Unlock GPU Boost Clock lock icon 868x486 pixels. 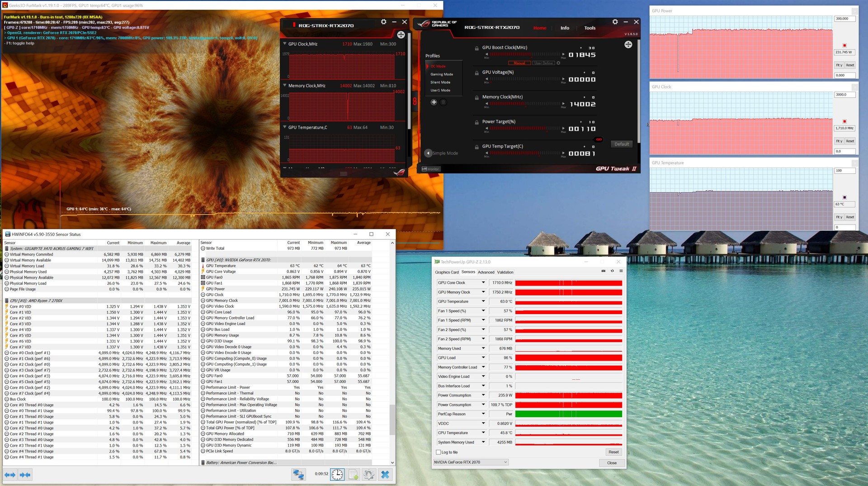pyautogui.click(x=476, y=48)
